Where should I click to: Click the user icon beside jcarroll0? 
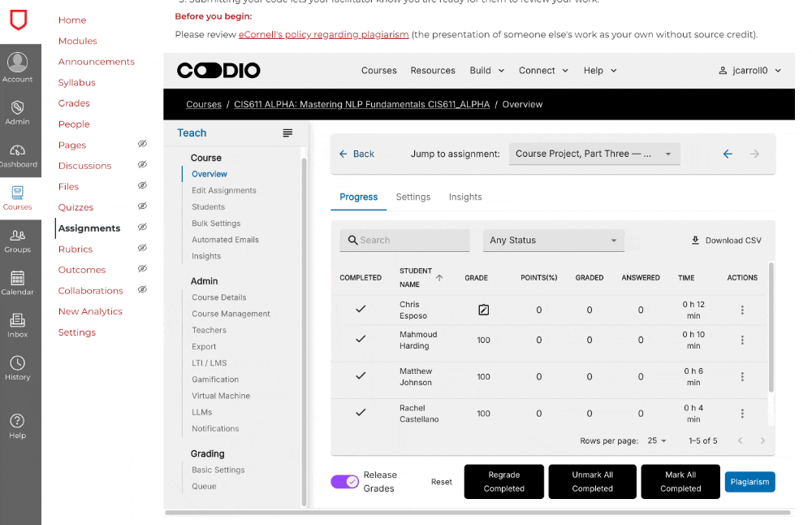tap(723, 71)
